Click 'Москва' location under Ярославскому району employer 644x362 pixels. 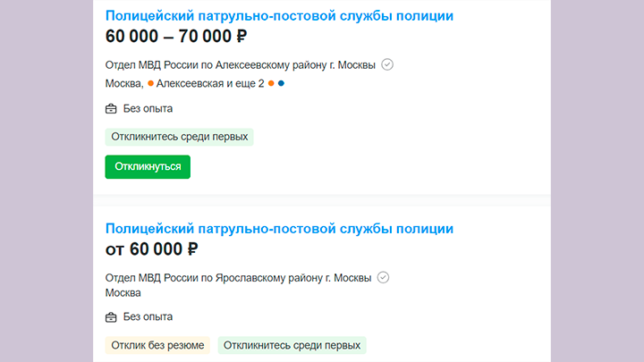123,292
